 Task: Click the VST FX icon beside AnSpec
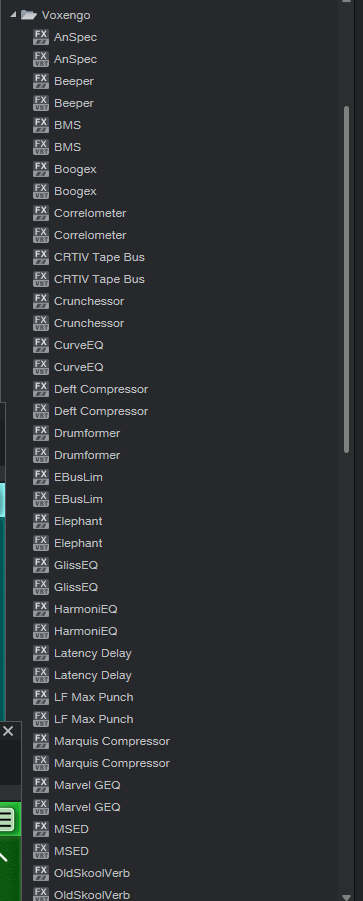coord(41,59)
